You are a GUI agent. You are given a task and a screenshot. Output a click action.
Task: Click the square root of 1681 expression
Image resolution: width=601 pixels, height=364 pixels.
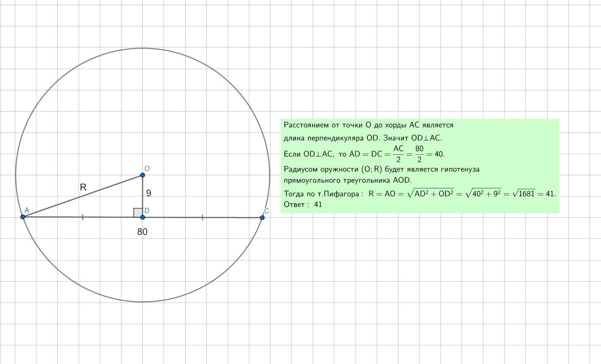[524, 193]
